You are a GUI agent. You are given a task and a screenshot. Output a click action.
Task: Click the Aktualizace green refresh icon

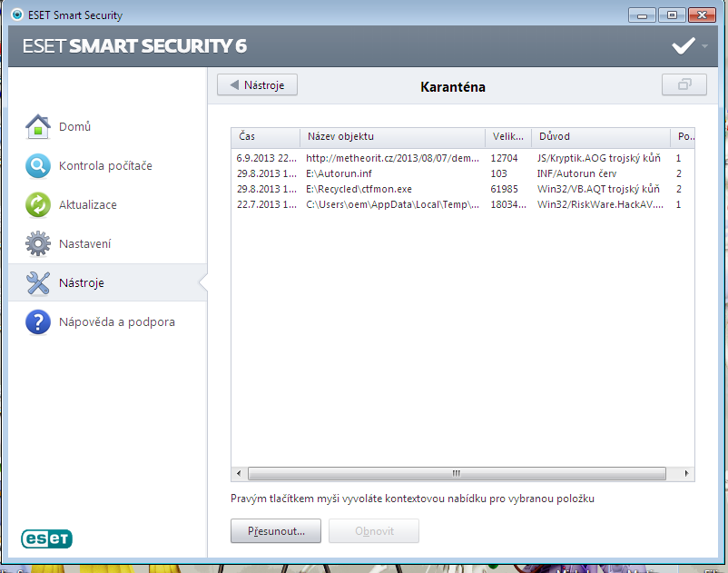37,205
